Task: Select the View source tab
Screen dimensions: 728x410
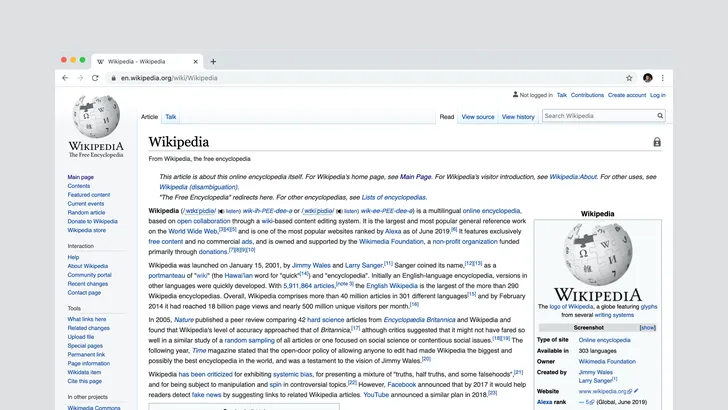Action: [x=477, y=117]
